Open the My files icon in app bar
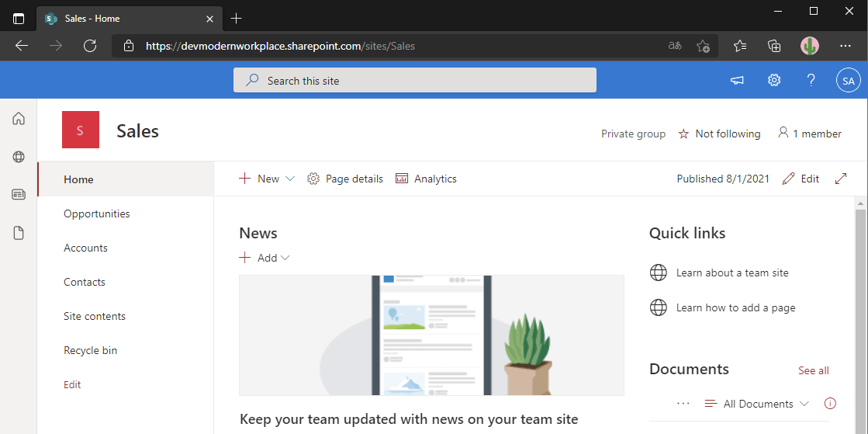The height and width of the screenshot is (434, 868). pyautogui.click(x=19, y=233)
